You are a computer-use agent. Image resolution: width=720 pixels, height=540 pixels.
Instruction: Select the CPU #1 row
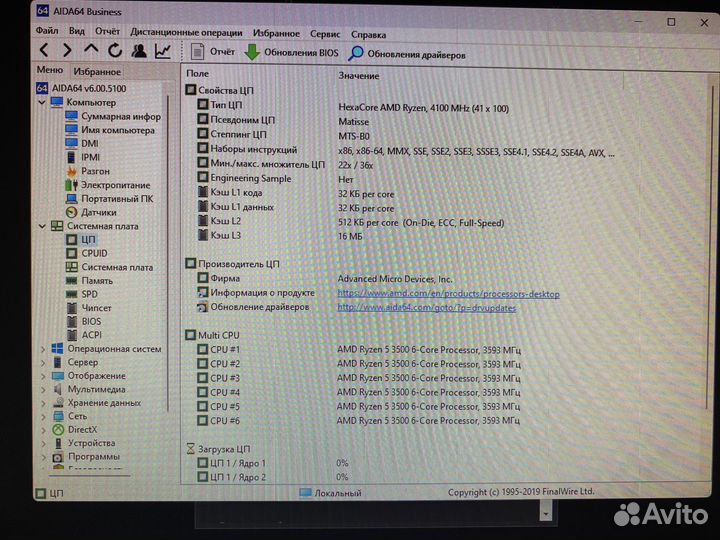point(359,349)
